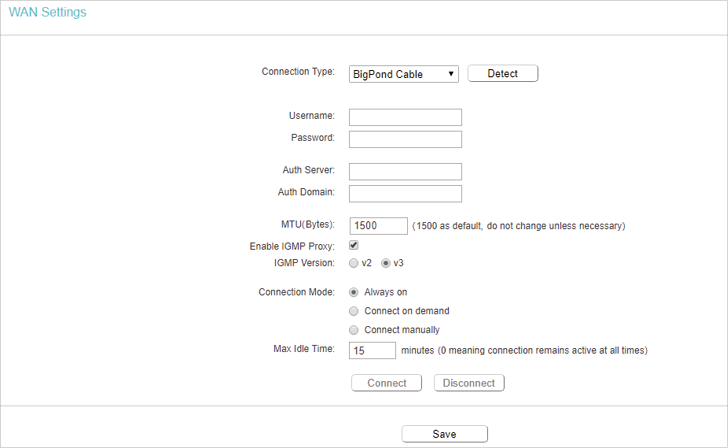Choose Connect manually mode
This screenshot has width=728, height=448.
[x=354, y=330]
